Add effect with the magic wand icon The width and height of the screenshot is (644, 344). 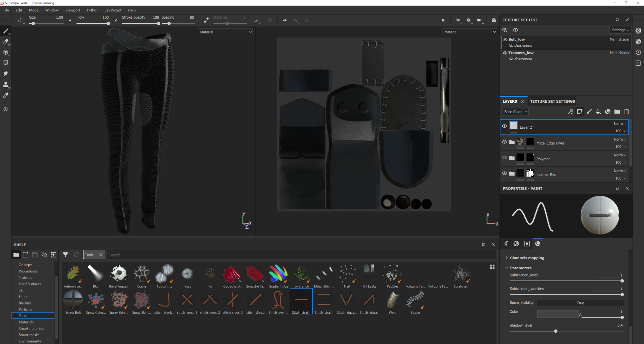coord(570,112)
